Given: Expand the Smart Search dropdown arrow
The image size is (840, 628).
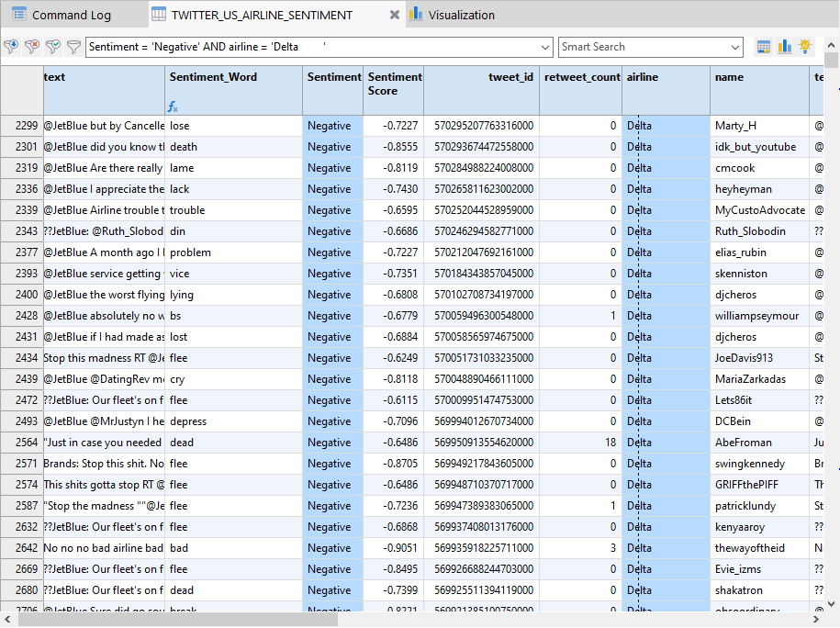Looking at the screenshot, I should (x=735, y=47).
